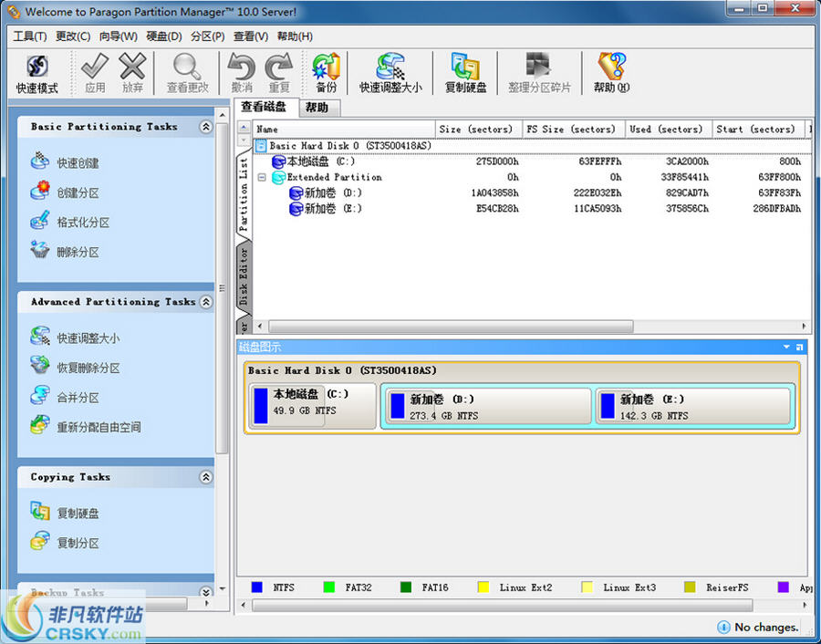Select the 新加卷 (E:) partition block
The image size is (821, 644).
(693, 405)
